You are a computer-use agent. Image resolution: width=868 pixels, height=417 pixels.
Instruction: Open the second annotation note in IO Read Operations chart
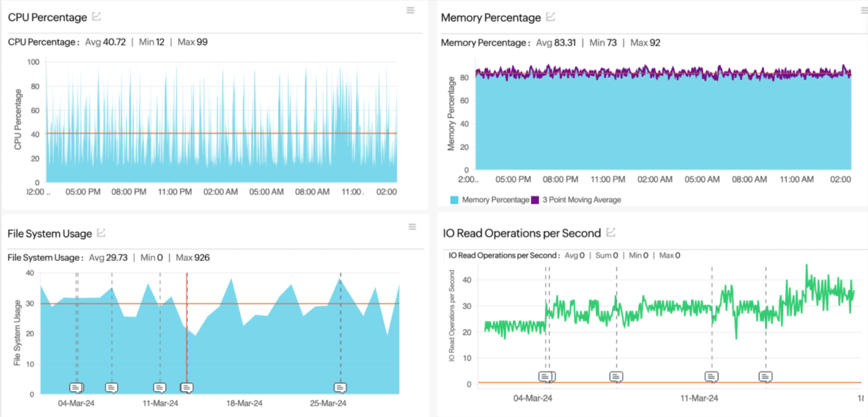tap(616, 376)
